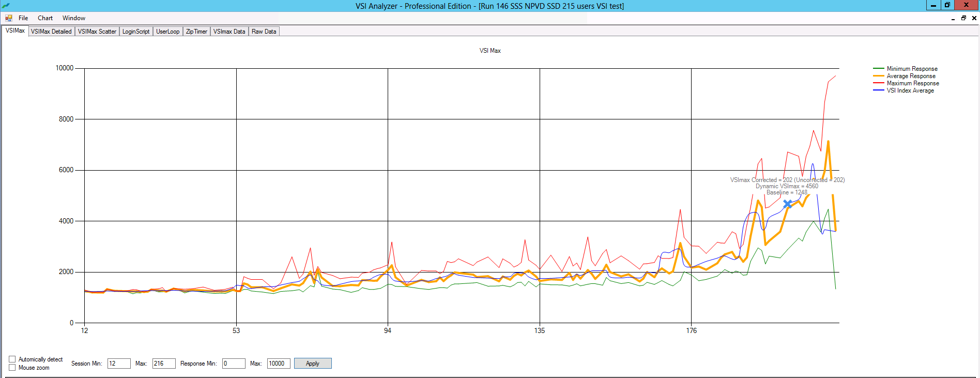Click the blue X VSImax marker on chart
Screen dimensions: 980x378
click(x=787, y=204)
